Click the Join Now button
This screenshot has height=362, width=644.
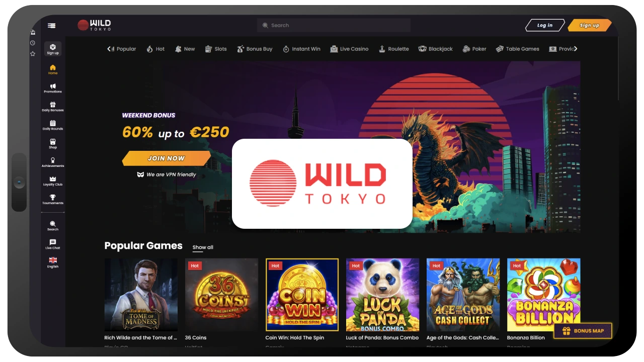[x=167, y=158]
